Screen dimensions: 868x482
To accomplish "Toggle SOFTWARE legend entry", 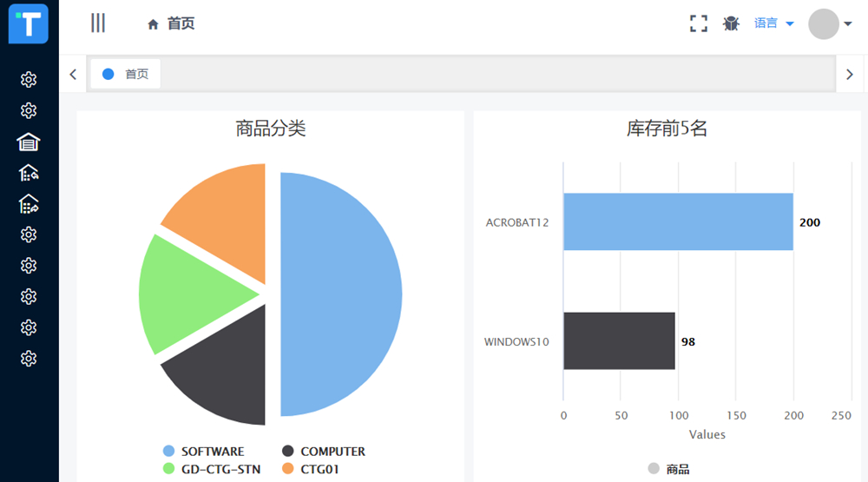I will pos(204,451).
